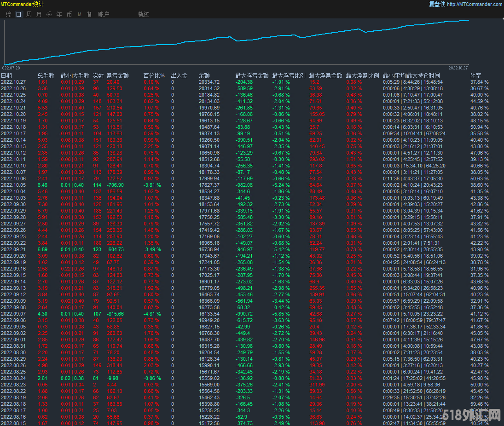
Task: Switch to the 账户 (account) tab
Action: pyautogui.click(x=104, y=14)
